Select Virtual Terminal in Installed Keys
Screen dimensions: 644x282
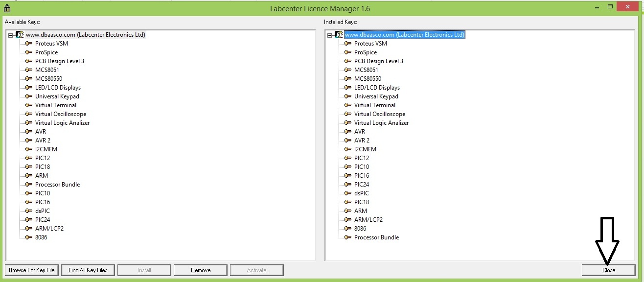[375, 105]
